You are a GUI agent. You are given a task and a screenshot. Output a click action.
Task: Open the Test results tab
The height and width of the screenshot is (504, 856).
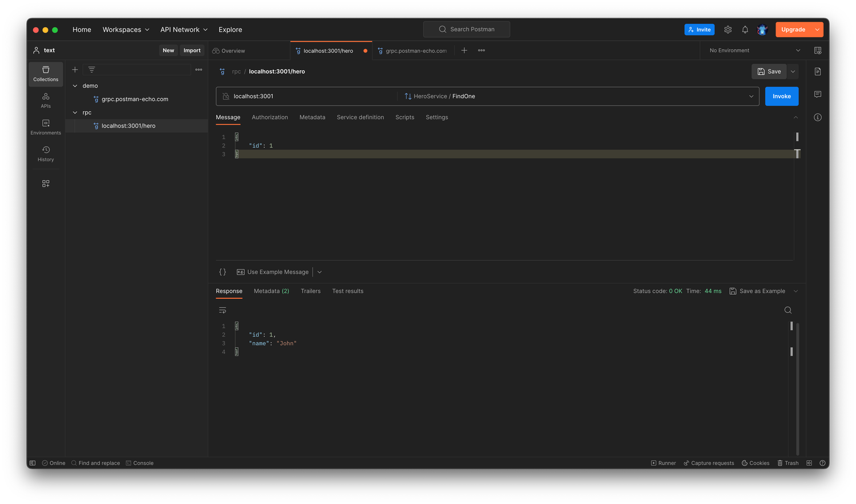tap(348, 291)
